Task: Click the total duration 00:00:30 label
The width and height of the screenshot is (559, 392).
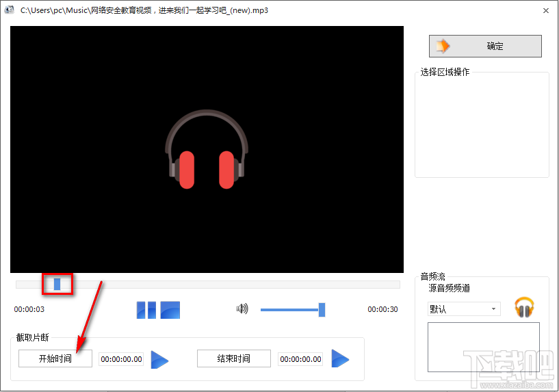Action: (x=382, y=309)
